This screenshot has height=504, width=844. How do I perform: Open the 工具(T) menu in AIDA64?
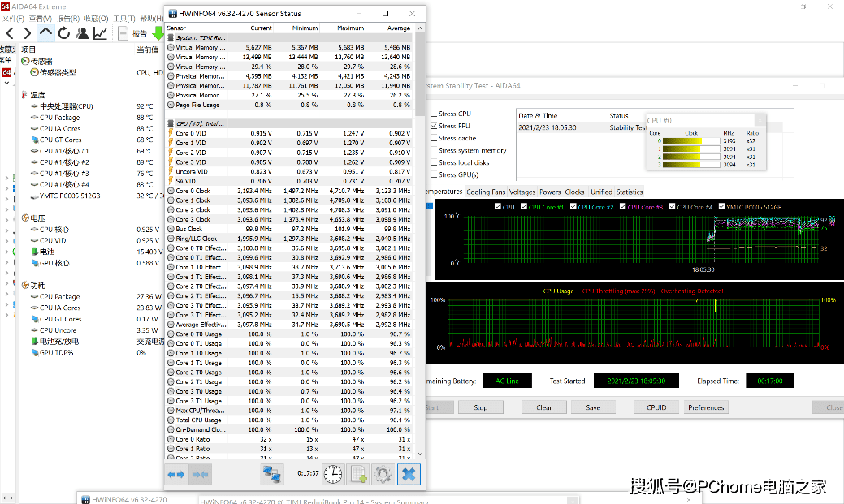point(123,19)
